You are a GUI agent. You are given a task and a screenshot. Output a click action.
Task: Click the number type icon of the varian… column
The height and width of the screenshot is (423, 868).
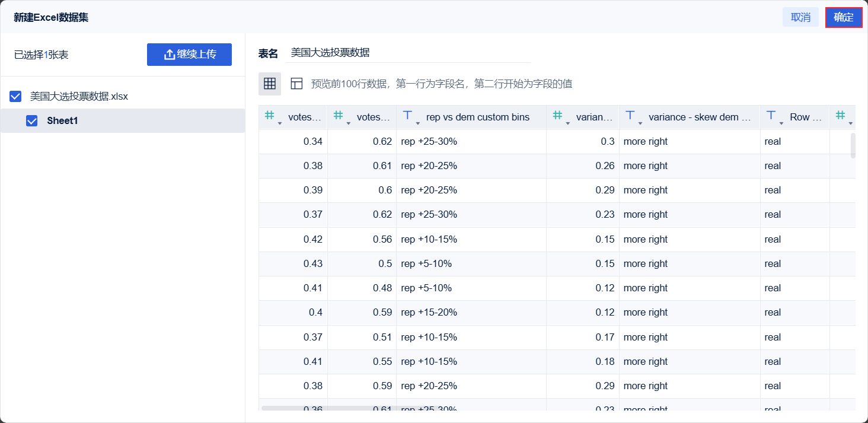pos(557,116)
